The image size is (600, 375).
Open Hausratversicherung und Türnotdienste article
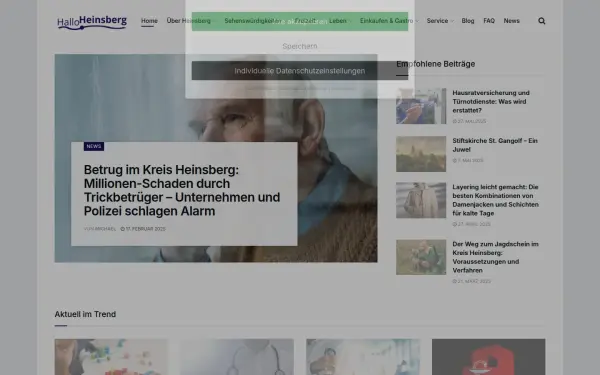point(491,101)
